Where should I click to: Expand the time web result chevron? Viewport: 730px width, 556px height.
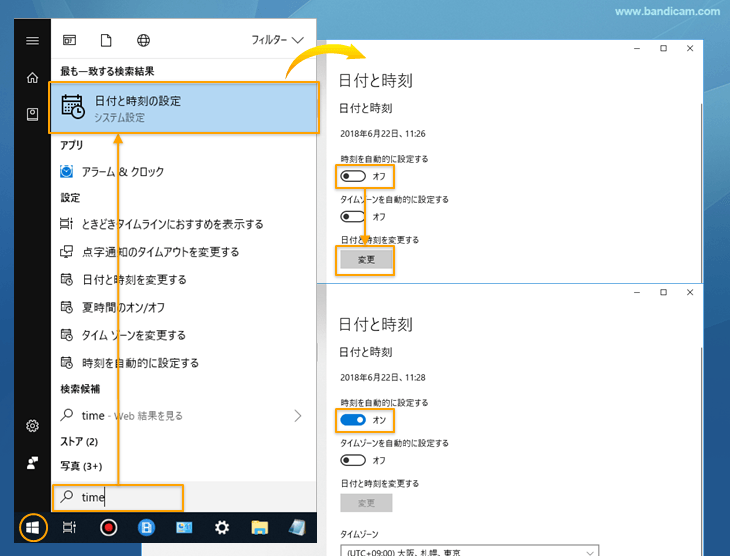click(x=298, y=415)
